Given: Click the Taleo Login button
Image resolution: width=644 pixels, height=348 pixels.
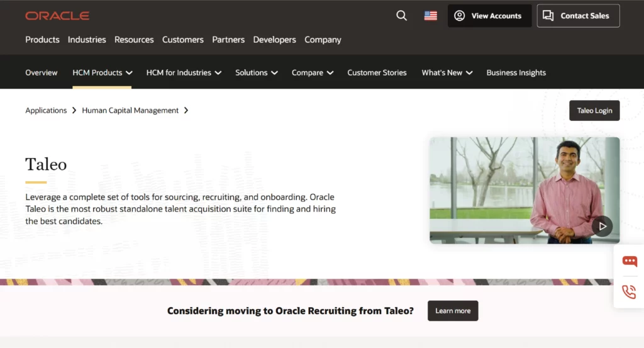Looking at the screenshot, I should click(x=594, y=111).
